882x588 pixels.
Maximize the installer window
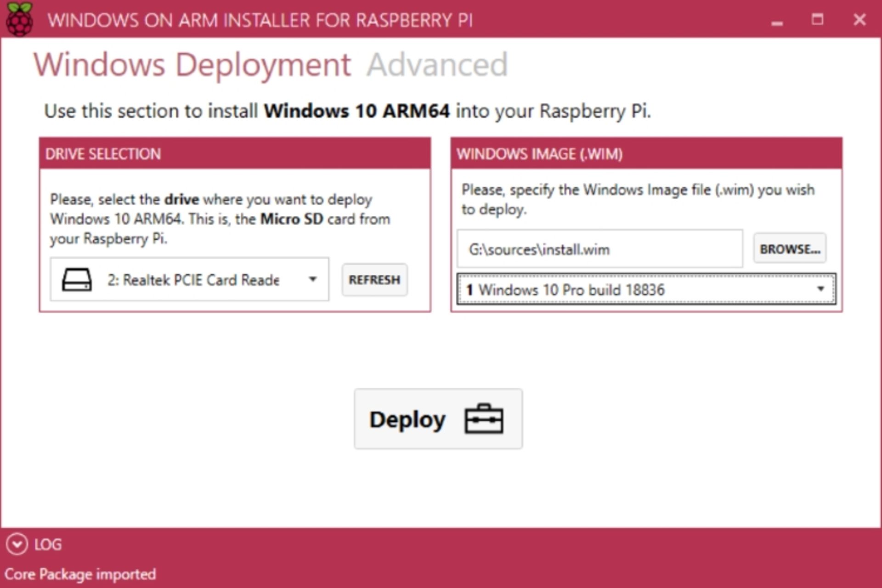[x=818, y=19]
